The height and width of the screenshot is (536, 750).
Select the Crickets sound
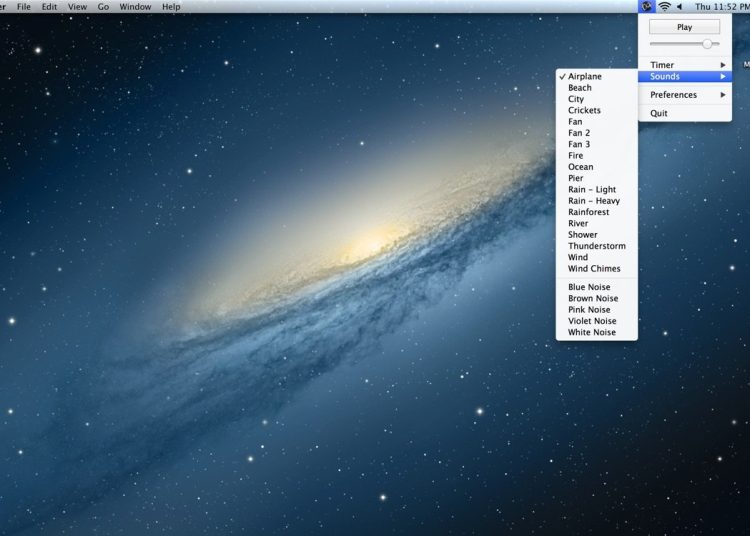click(596, 110)
